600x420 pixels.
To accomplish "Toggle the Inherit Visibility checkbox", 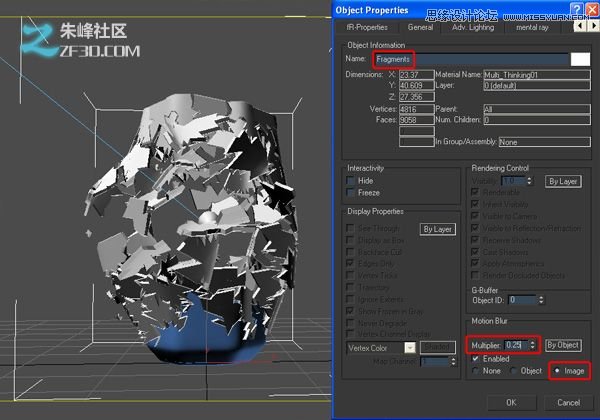I will coord(475,204).
